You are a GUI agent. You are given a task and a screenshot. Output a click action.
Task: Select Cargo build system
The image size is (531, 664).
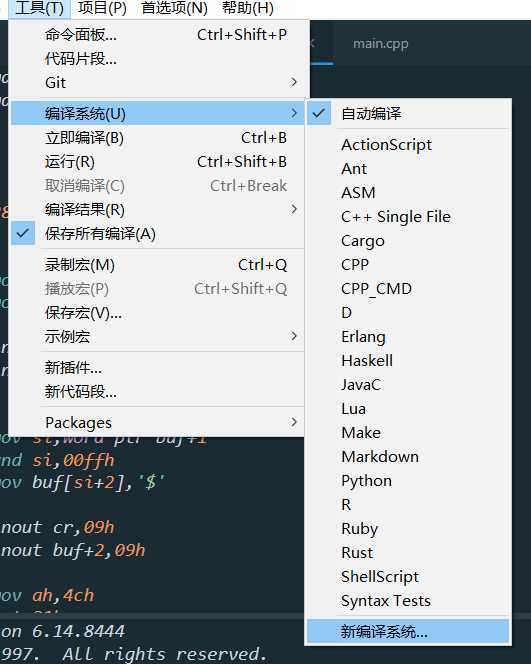coord(408,241)
